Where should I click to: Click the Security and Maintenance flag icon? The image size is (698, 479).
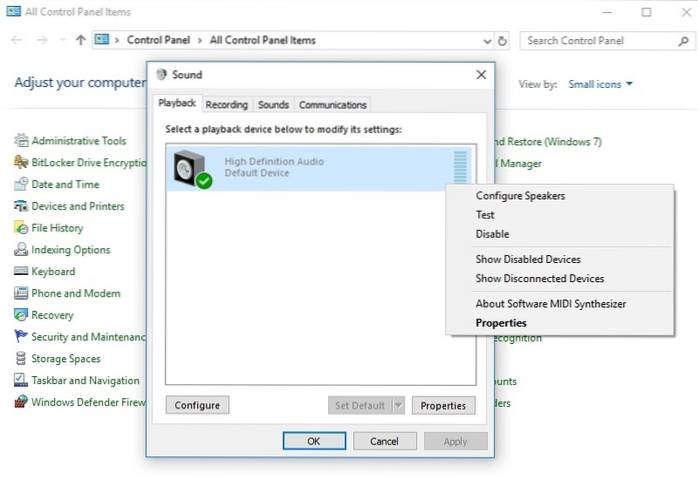click(21, 337)
